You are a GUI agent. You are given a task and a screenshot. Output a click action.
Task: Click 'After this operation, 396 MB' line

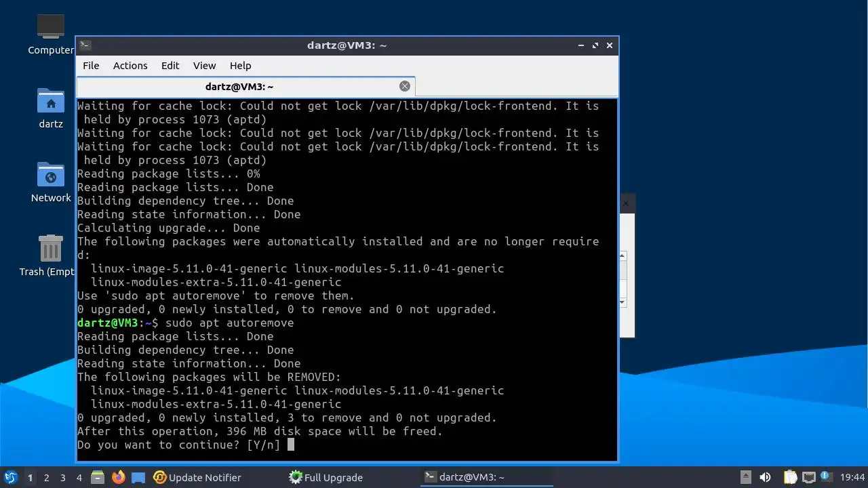(x=260, y=431)
